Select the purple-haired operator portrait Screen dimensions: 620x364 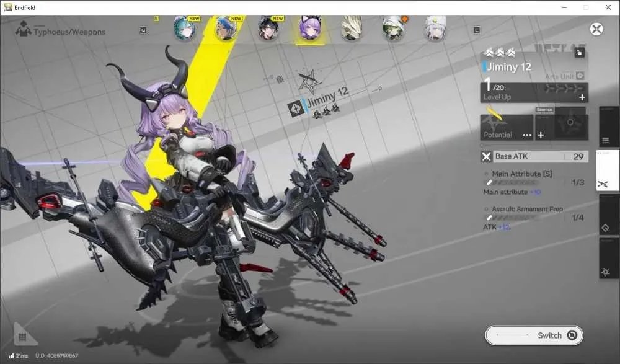tap(311, 29)
